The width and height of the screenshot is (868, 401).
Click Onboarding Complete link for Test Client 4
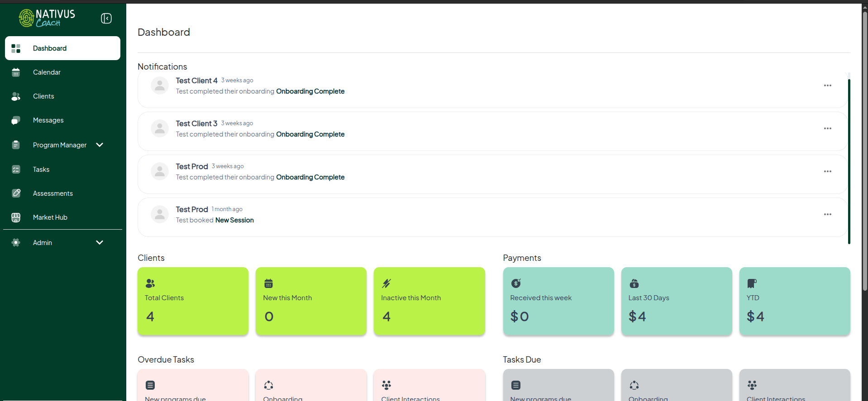tap(310, 91)
